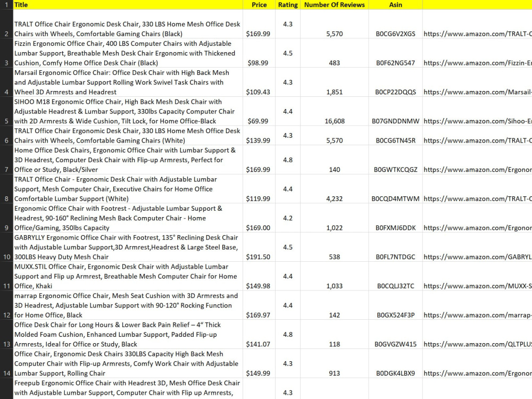
Task: Click price cell $169.00
Action: (x=259, y=218)
